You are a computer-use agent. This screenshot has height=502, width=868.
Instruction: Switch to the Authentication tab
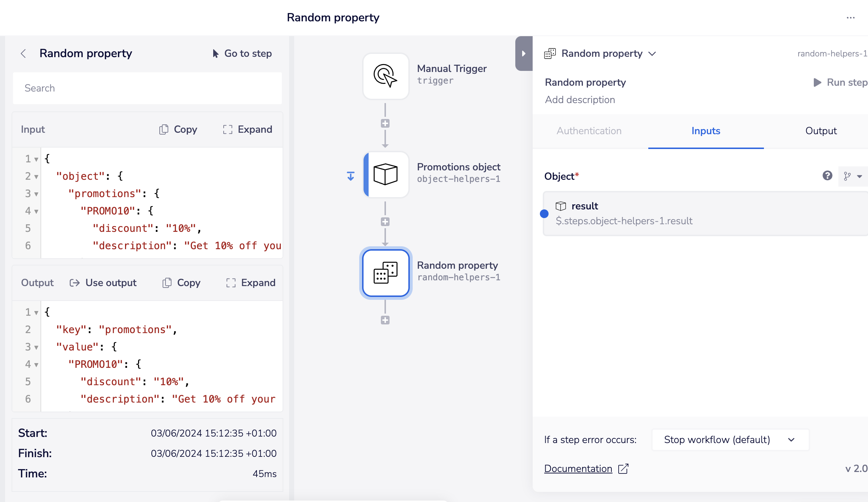click(x=589, y=131)
